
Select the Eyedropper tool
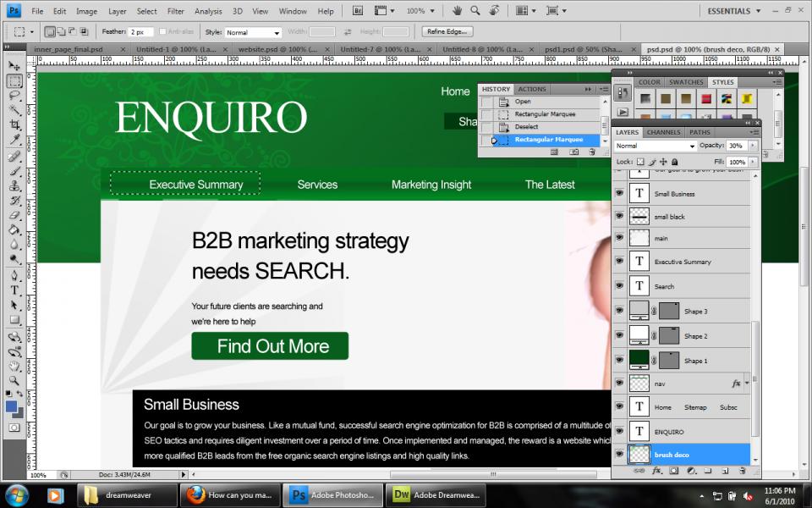14,140
